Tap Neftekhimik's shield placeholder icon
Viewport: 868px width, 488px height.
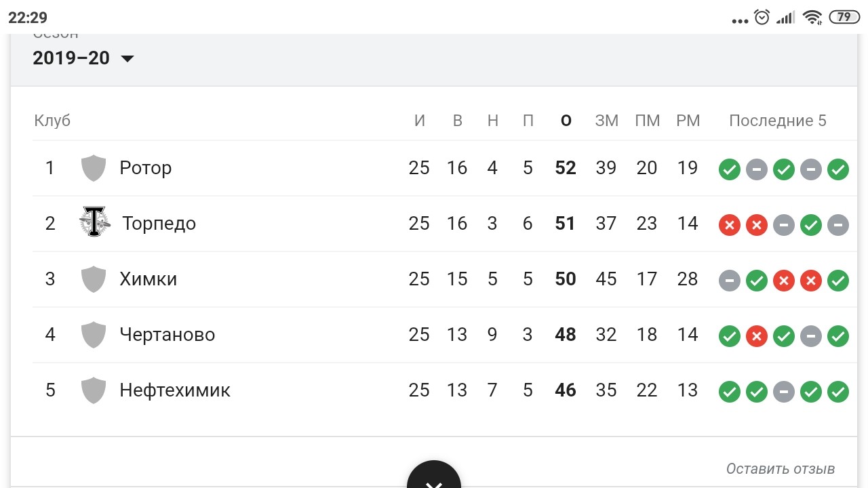94,390
